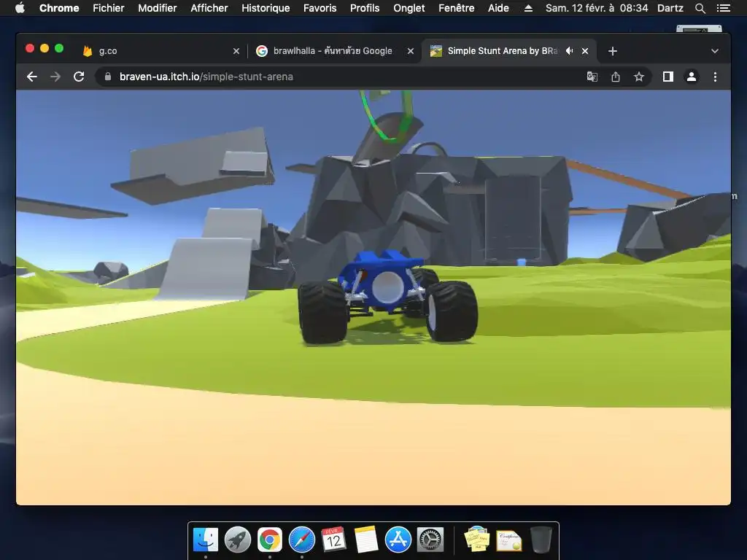747x560 pixels.
Task: Open the Fichier menu
Action: [x=109, y=8]
